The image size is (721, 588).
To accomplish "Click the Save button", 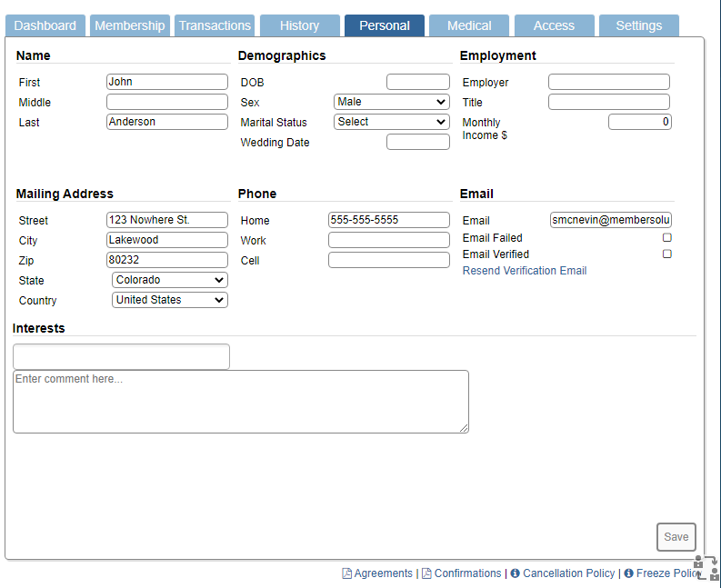I will tap(676, 537).
